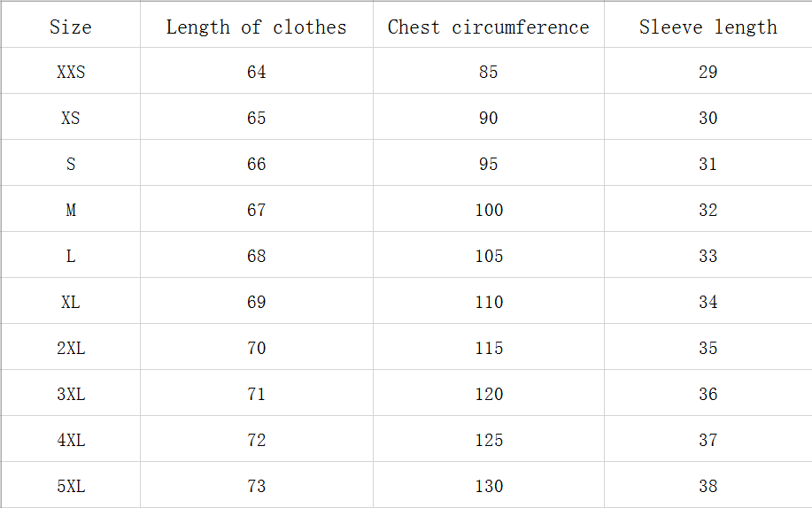Select sleeve length value 37
This screenshot has width=812, height=508.
tap(708, 441)
